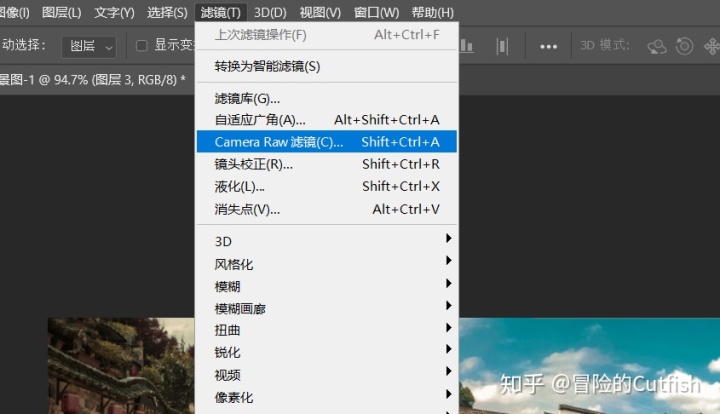Select the 原图-1 document tab
Viewport: 720px width, 414px height.
92,80
